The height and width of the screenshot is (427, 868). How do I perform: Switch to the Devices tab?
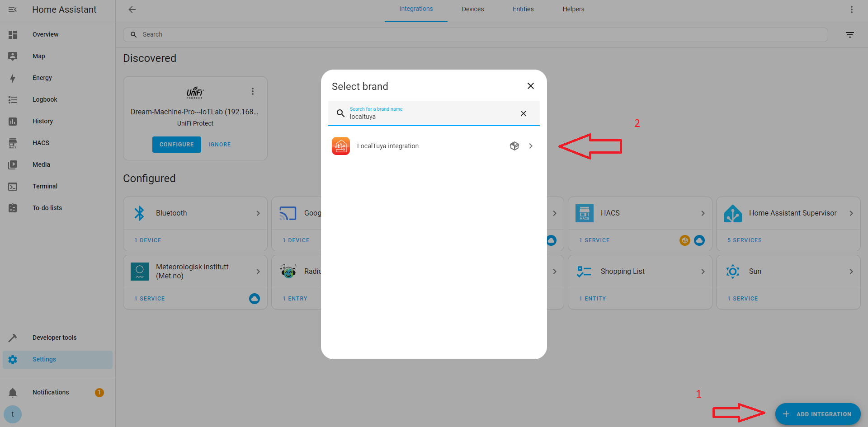(x=472, y=9)
